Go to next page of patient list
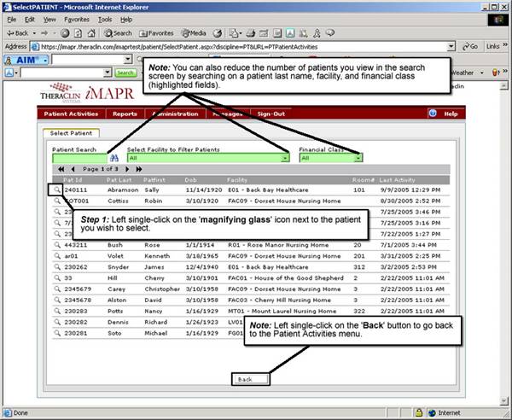This screenshot has width=512, height=420. (x=127, y=169)
